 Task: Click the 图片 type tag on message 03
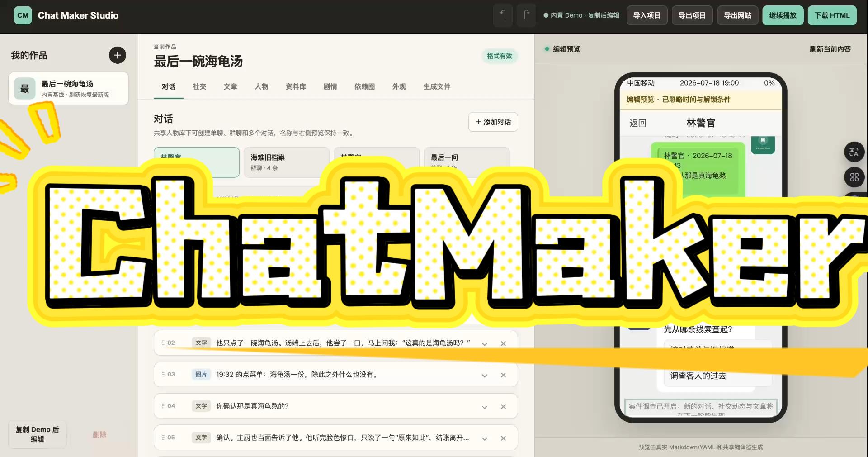coord(201,375)
